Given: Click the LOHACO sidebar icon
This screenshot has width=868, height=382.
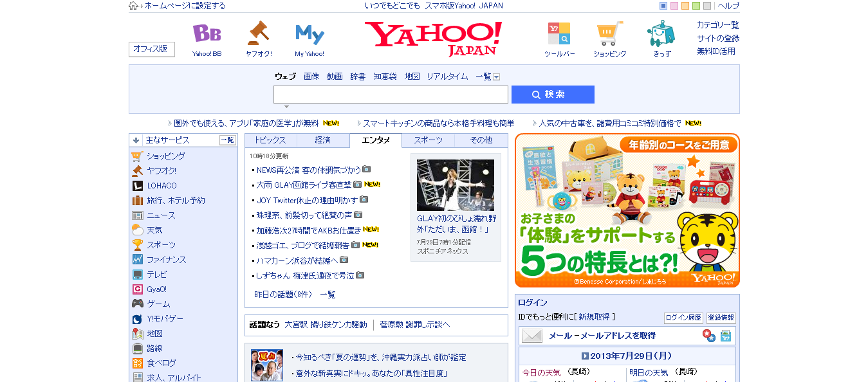Looking at the screenshot, I should 137,186.
